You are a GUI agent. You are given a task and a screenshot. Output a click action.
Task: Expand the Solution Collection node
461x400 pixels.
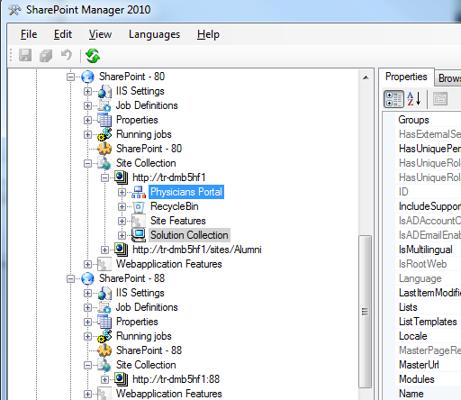tap(122, 235)
